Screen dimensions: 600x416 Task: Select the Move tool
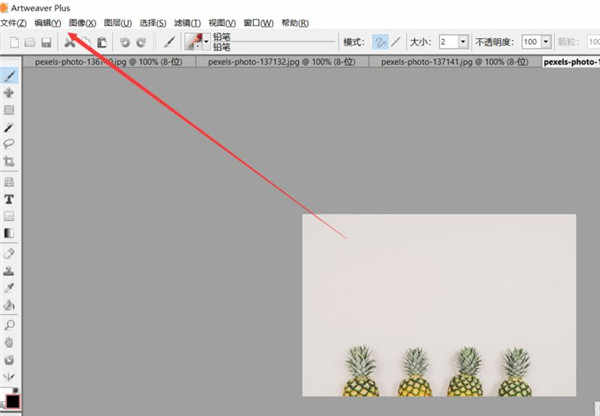tap(9, 93)
